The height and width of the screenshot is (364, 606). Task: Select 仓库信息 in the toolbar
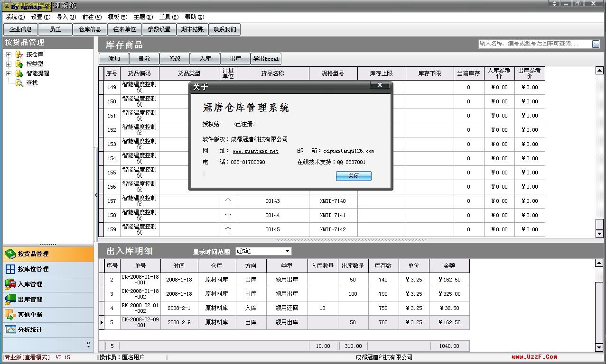pos(90,29)
